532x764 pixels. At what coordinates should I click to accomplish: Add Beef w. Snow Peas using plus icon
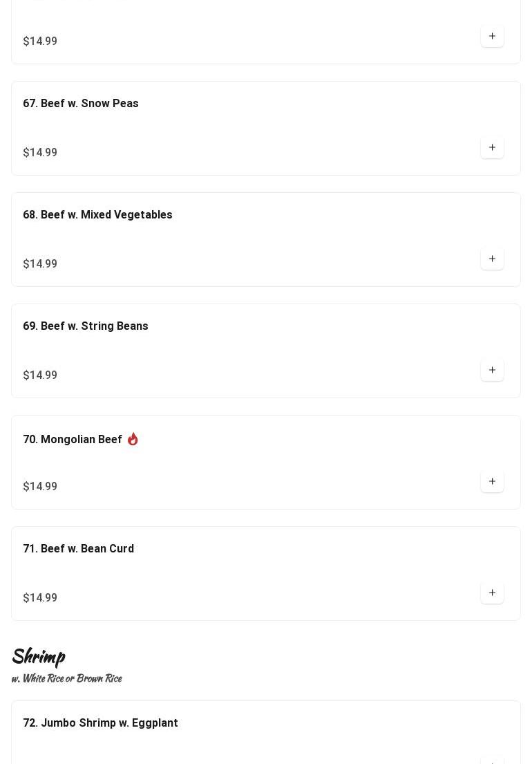492,147
